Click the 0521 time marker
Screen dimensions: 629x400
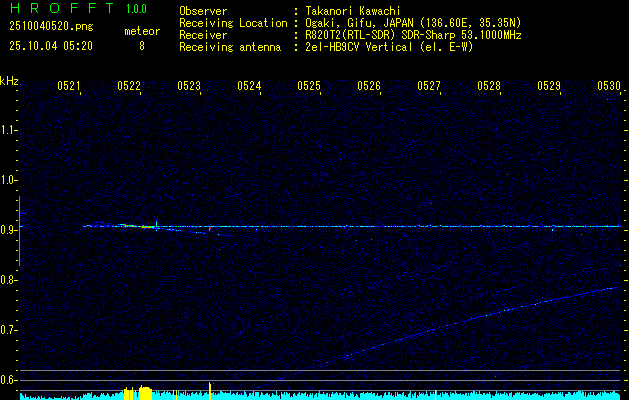pos(69,85)
